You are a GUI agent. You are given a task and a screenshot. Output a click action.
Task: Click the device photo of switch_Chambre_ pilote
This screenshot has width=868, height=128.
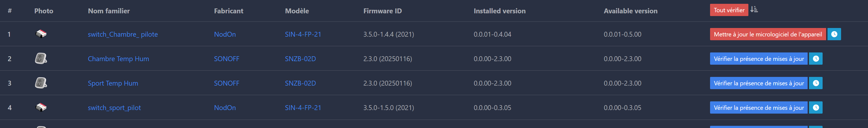point(41,34)
